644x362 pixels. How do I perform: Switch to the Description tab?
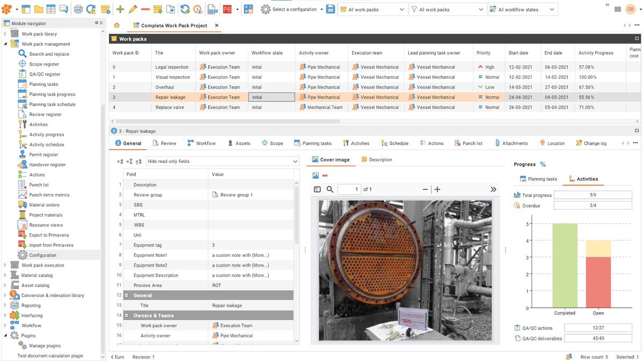click(381, 159)
